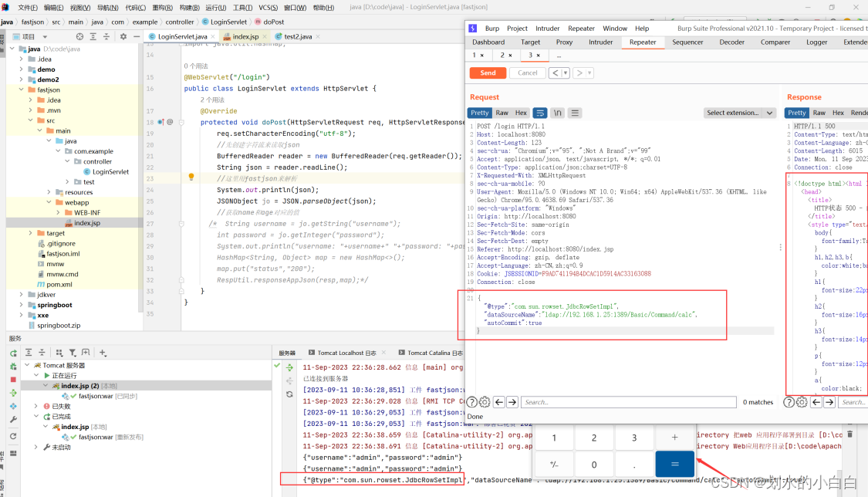Select the Hex view in the Burp Request pane
This screenshot has height=497, width=868.
[521, 113]
